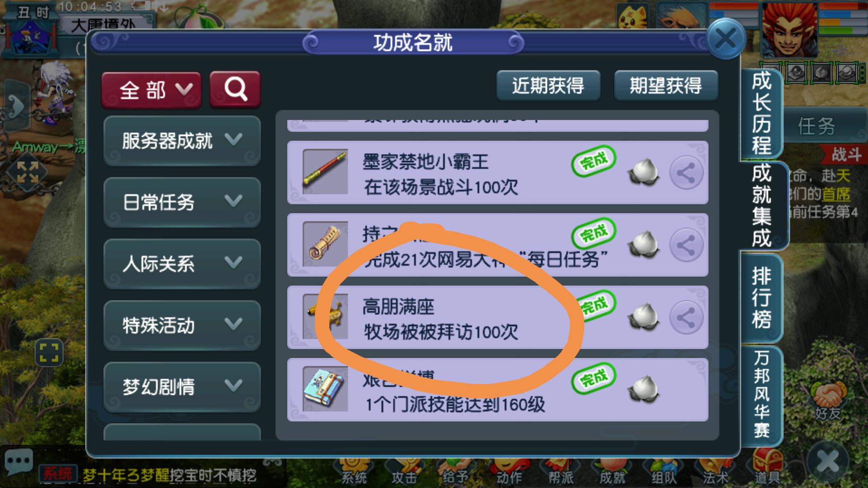Switch to the 排行榜 tab

pos(761,298)
